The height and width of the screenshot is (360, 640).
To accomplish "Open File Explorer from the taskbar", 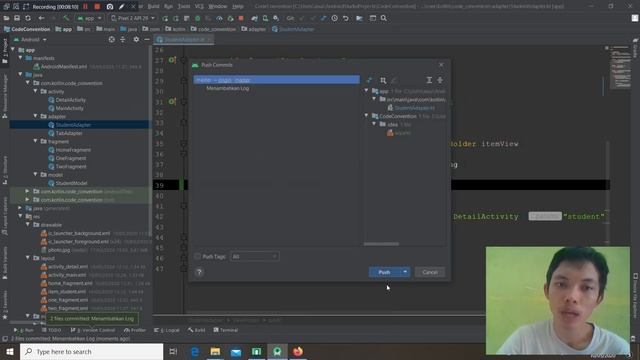I will (x=215, y=351).
